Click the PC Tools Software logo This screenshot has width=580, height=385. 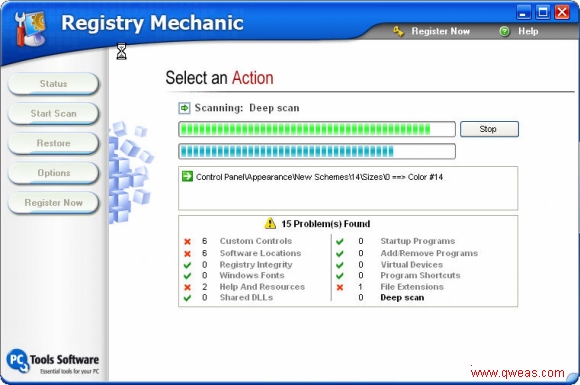pos(53,362)
